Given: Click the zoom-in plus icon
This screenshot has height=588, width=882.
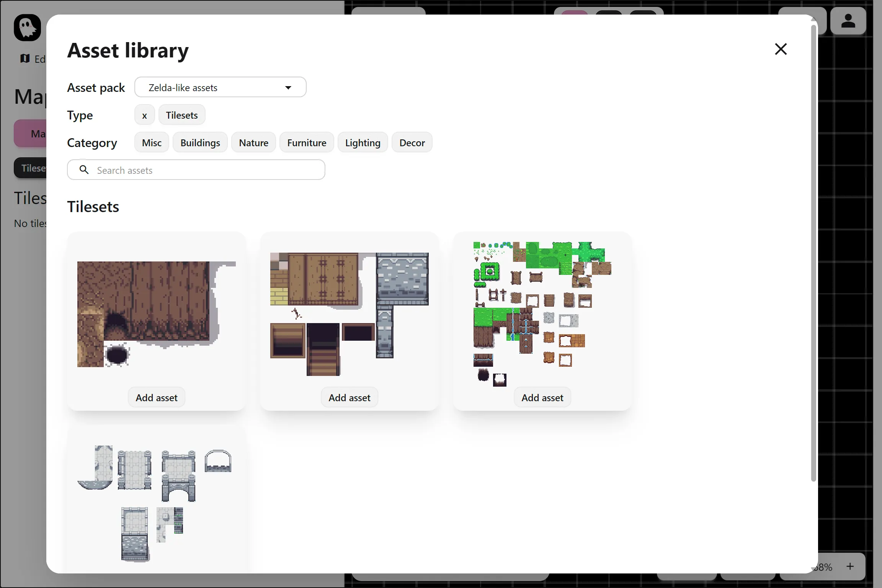Looking at the screenshot, I should click(850, 566).
